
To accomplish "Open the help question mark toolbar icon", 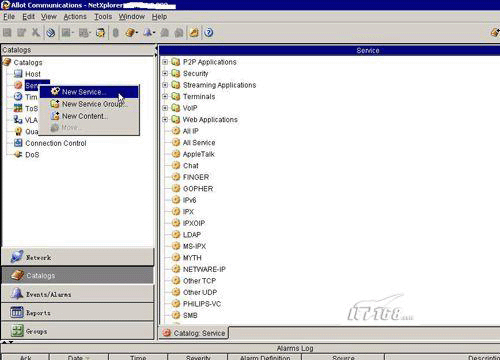I will coord(209,33).
